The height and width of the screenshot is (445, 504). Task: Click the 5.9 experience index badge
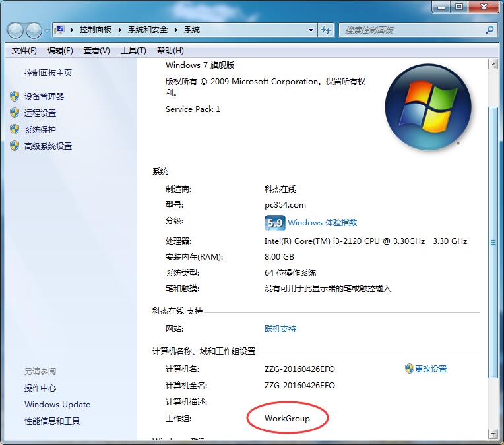274,222
